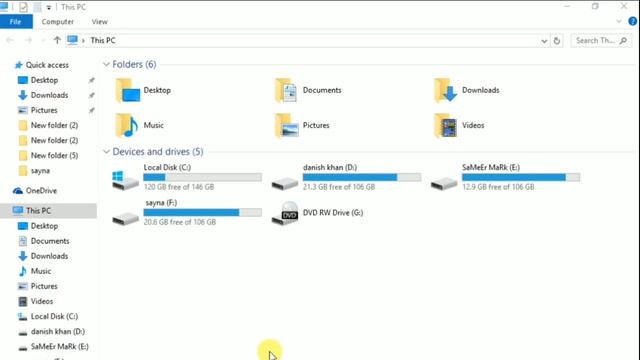Select Local Disk (C:) drive icon
The width and height of the screenshot is (640, 360).
click(x=125, y=180)
